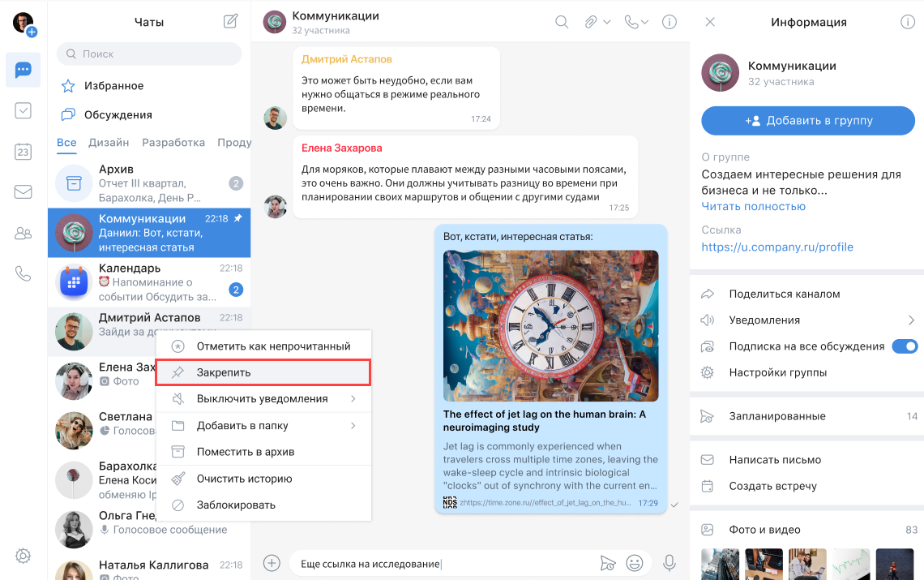Toggle subscription to all discussions switch
This screenshot has width=924, height=580.
coord(905,346)
